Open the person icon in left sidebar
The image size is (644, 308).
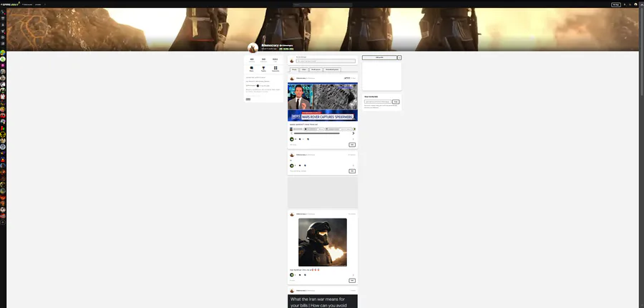coord(3,24)
